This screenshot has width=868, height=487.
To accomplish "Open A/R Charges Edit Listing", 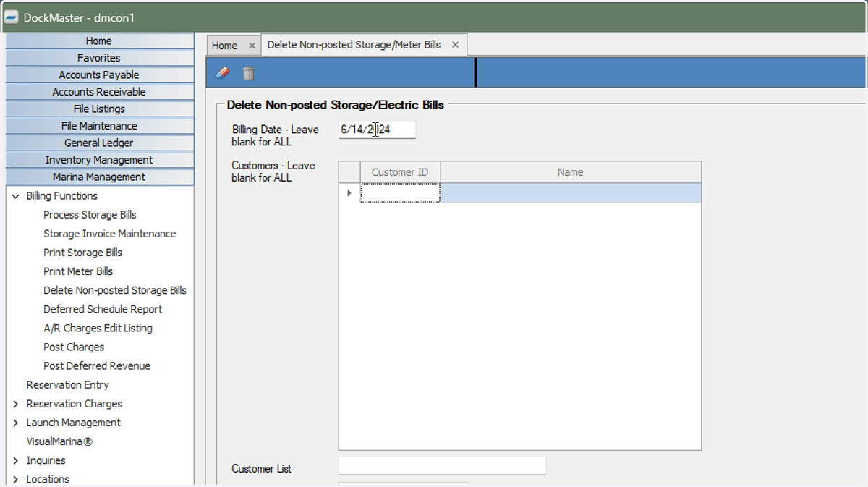I will pos(98,328).
